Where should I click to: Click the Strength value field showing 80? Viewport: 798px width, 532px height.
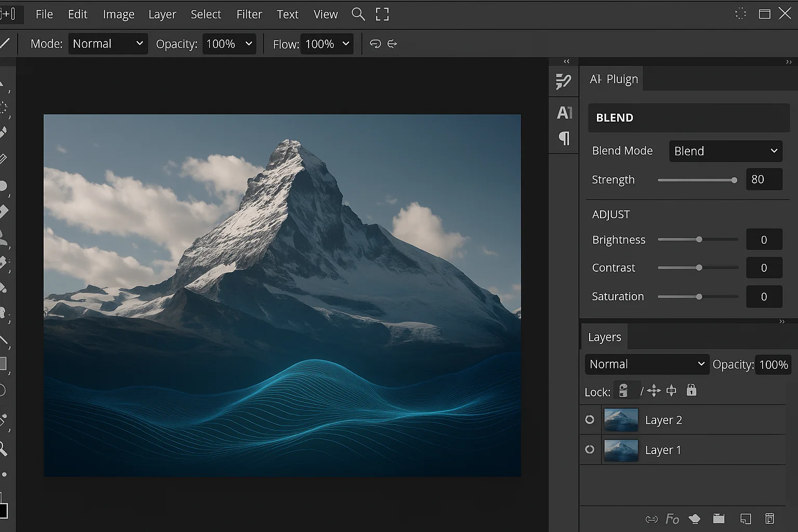coord(764,179)
